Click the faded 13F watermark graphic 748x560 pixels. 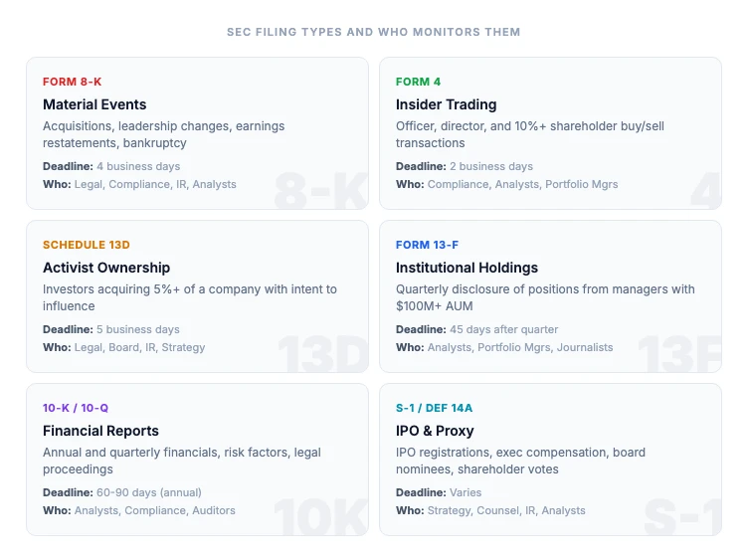coord(678,355)
